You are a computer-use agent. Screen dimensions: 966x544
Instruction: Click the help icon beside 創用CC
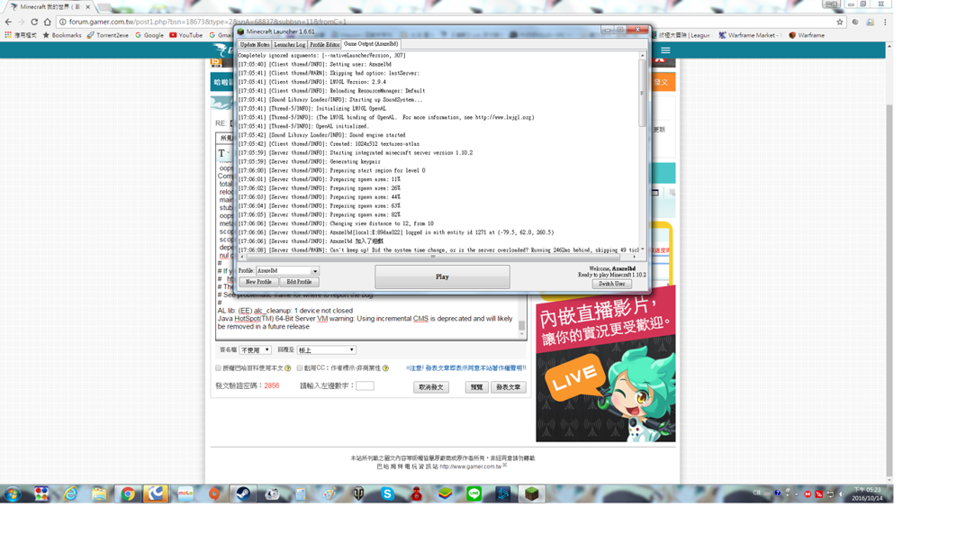click(x=386, y=368)
